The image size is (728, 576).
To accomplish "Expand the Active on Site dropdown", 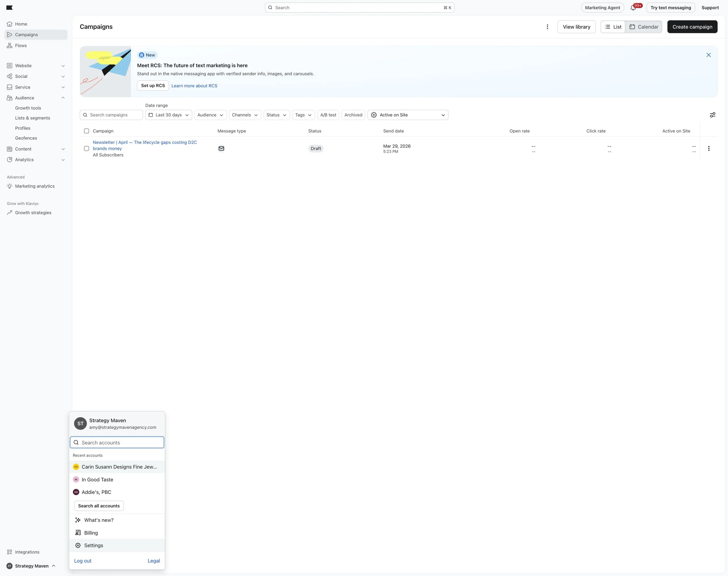I will tap(408, 115).
